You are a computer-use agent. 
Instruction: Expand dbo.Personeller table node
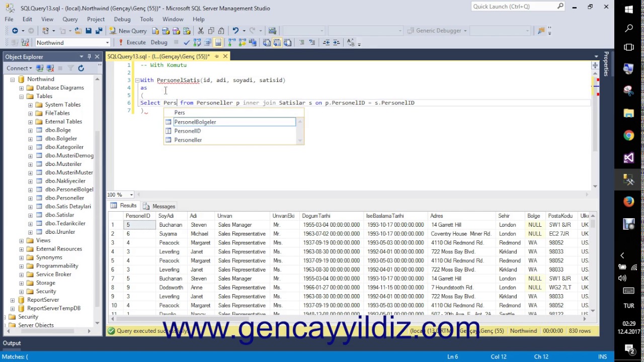coord(31,198)
